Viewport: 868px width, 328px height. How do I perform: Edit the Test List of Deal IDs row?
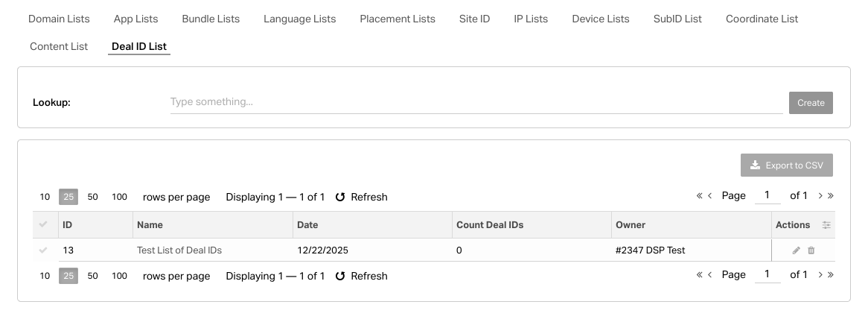click(x=796, y=250)
